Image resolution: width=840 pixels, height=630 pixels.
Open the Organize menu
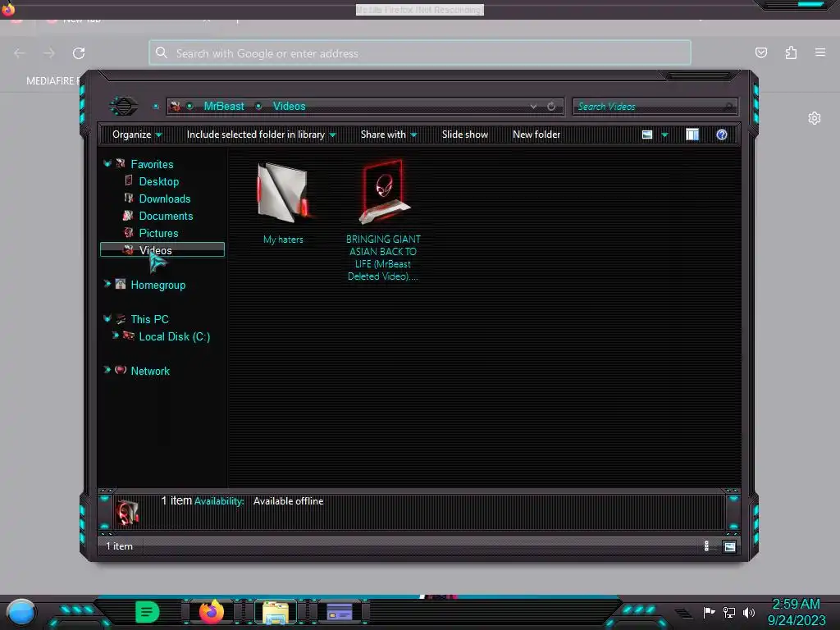pos(137,135)
